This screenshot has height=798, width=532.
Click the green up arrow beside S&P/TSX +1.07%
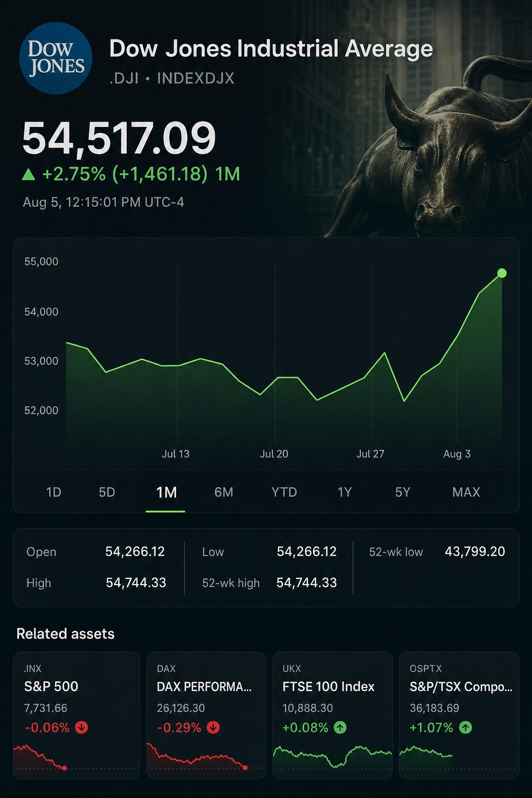465,727
